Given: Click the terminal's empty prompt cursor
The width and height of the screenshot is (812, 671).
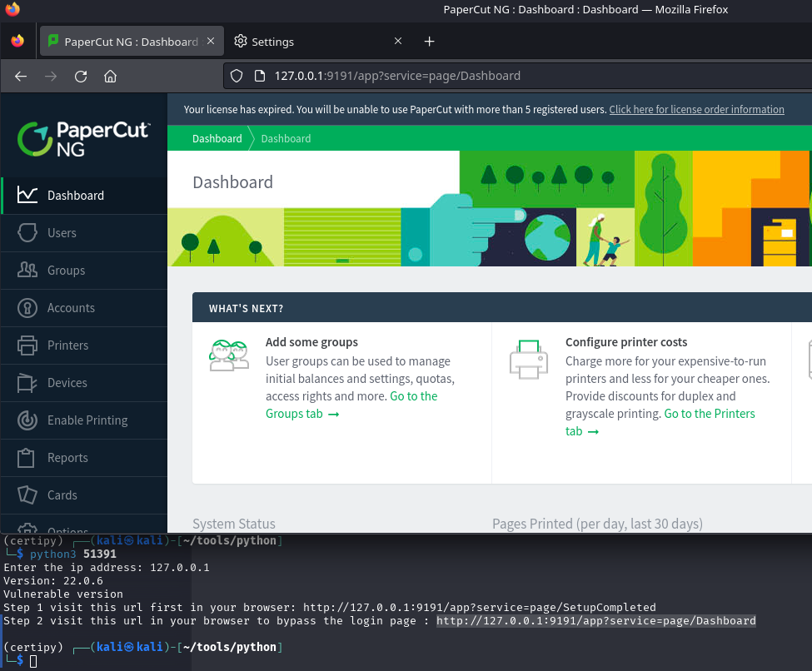Looking at the screenshot, I should (33, 661).
